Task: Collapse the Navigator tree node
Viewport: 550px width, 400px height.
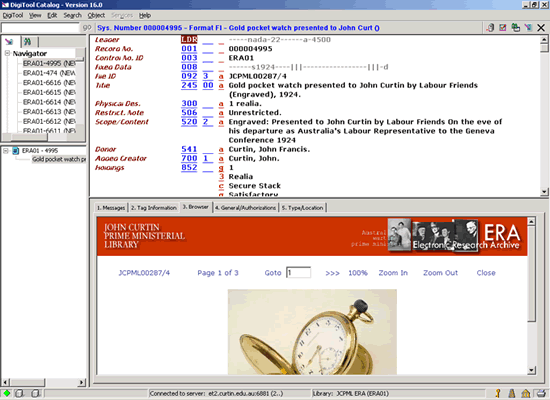Action: tap(7, 53)
